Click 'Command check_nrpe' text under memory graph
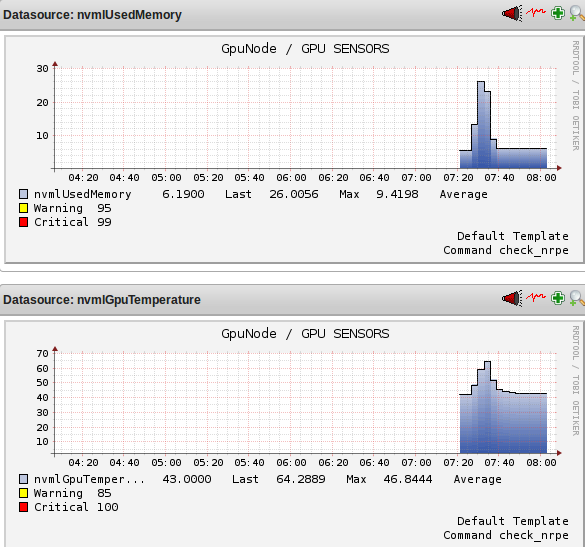Screen dimensions: 585x547 click(506, 250)
